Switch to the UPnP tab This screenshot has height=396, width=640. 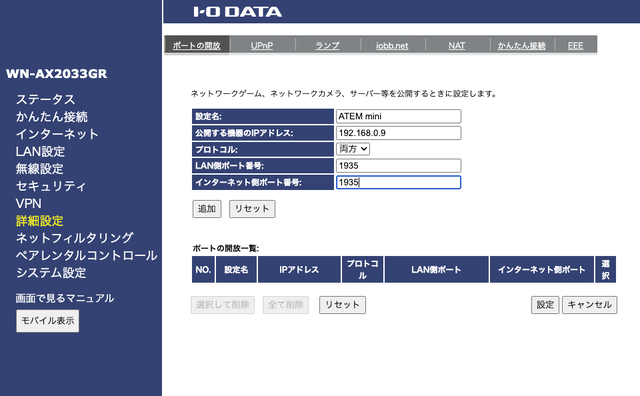262,45
